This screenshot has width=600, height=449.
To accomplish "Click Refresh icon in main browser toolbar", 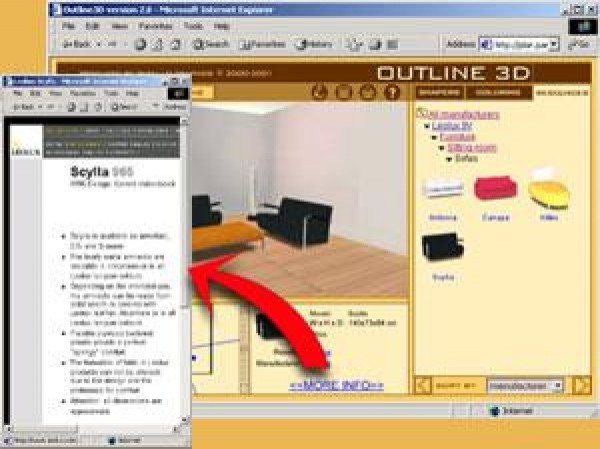I will [x=158, y=44].
